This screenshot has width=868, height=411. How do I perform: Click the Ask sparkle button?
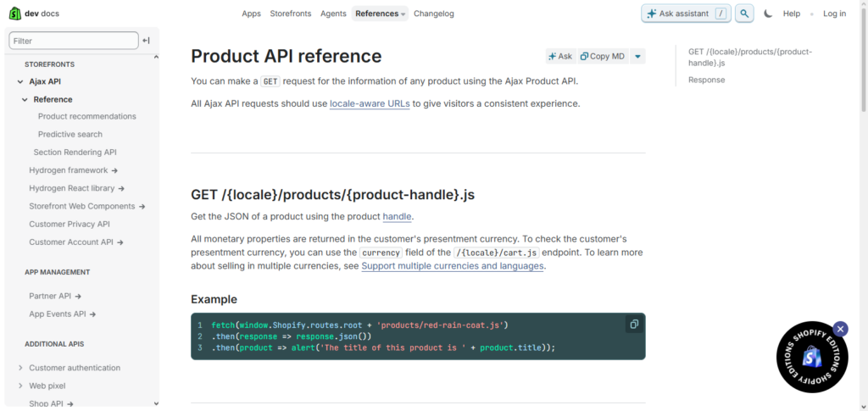click(560, 57)
